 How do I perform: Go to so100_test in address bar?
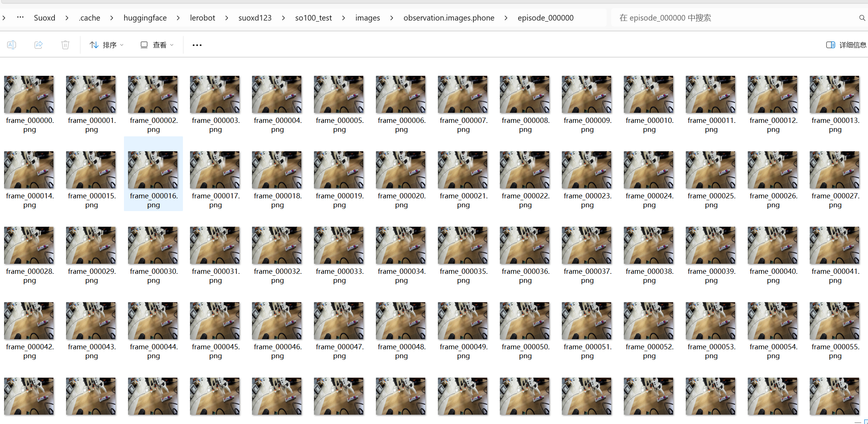(x=313, y=18)
